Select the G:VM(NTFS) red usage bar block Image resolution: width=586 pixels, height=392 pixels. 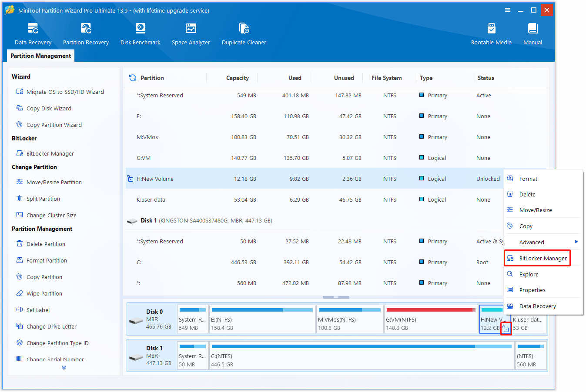[x=431, y=319]
